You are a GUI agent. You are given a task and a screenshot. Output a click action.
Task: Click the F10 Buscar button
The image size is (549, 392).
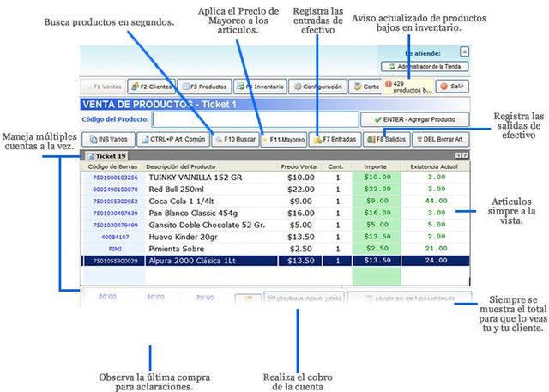(x=235, y=139)
